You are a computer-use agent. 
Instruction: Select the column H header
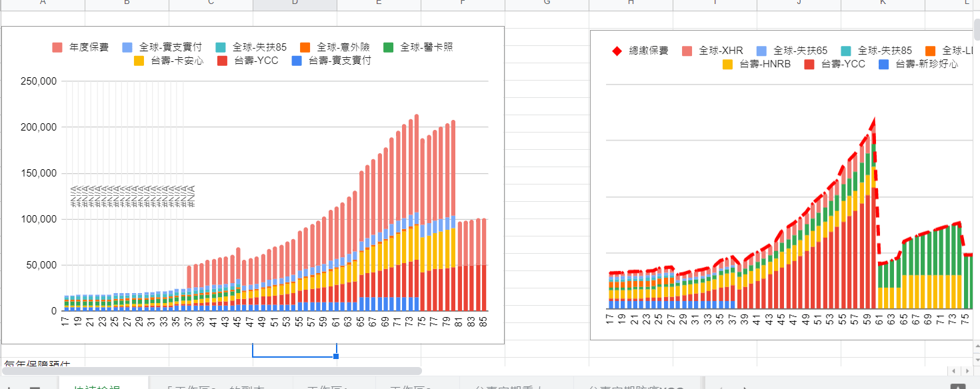click(x=630, y=5)
